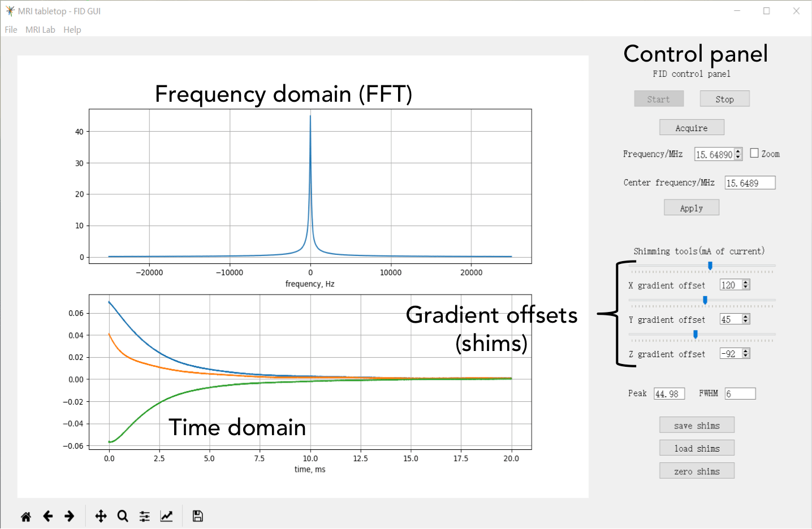Select the forward arrow navigation icon
This screenshot has height=529, width=812.
(x=69, y=516)
